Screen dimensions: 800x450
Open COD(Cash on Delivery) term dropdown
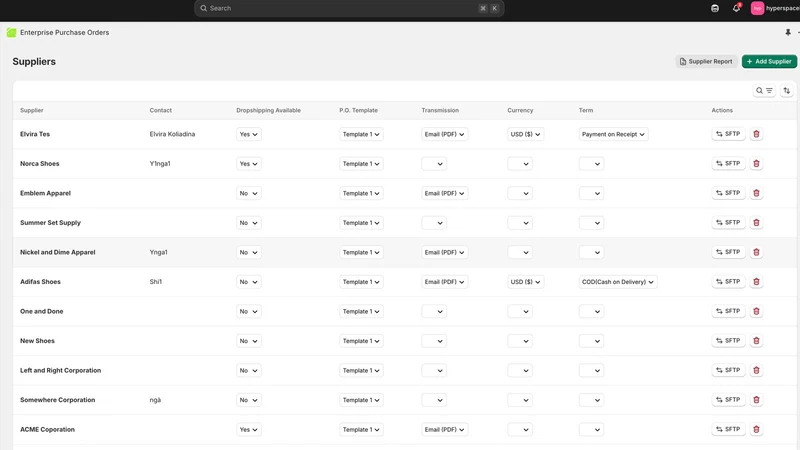tap(617, 282)
